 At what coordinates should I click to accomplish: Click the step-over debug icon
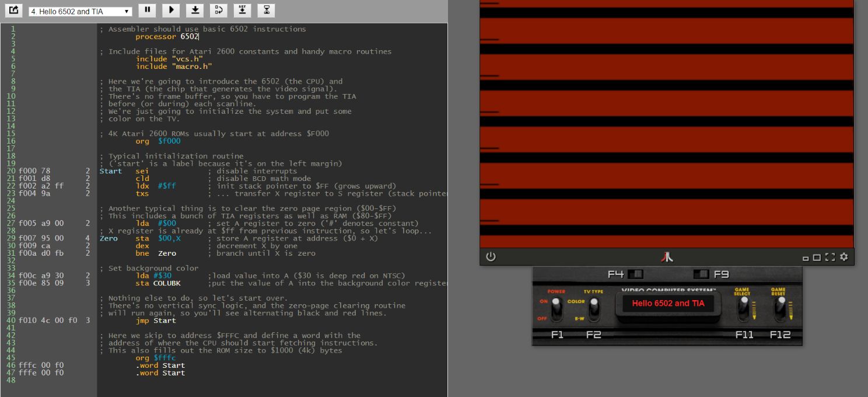219,10
